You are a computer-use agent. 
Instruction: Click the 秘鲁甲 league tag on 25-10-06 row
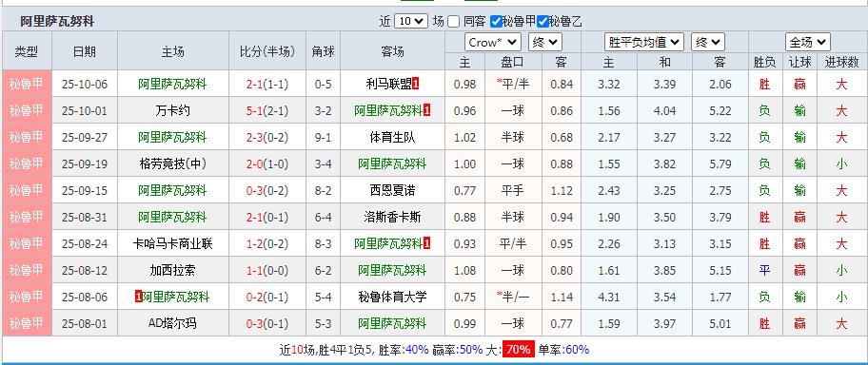click(27, 84)
